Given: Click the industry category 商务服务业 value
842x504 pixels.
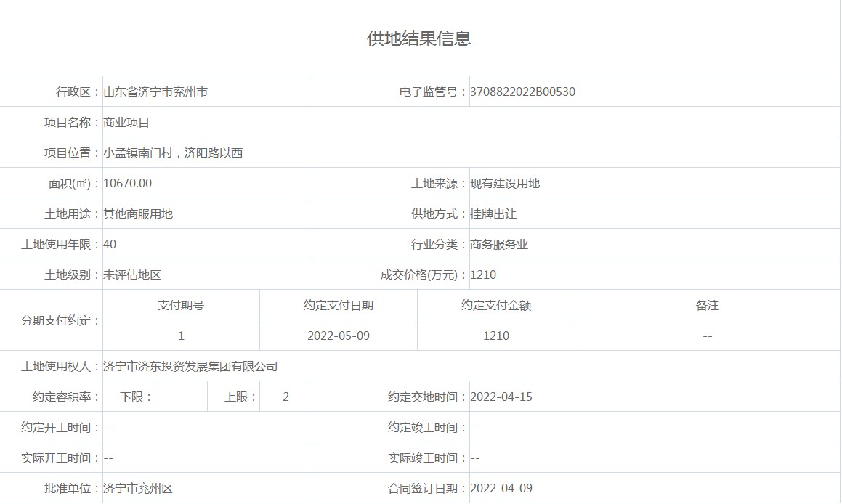Looking at the screenshot, I should tap(499, 245).
